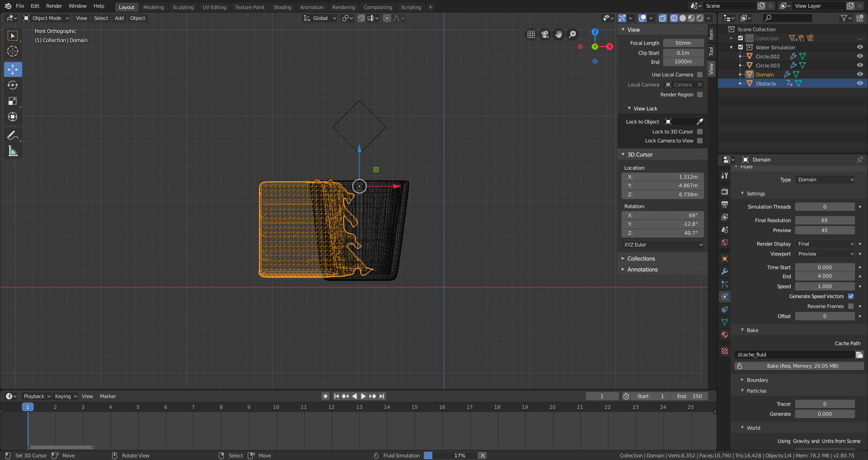Open the Rendering menu in the top bar

(344, 7)
